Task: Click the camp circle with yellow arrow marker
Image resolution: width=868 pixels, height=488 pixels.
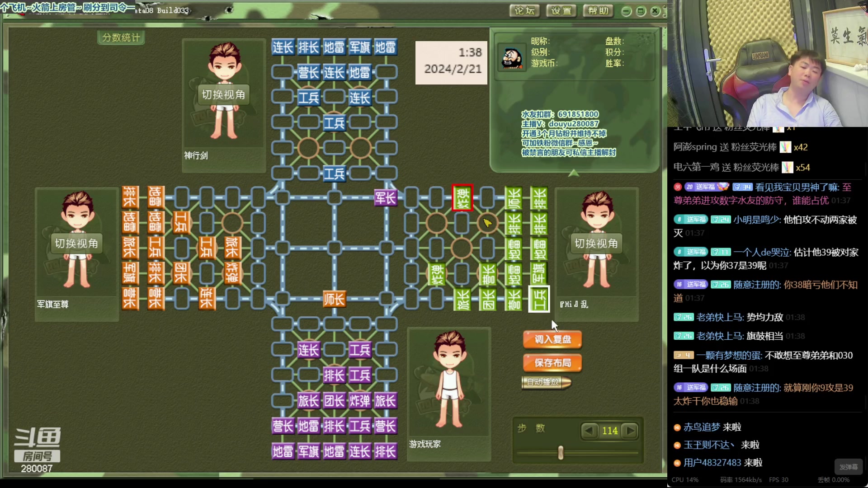Action: (x=487, y=223)
